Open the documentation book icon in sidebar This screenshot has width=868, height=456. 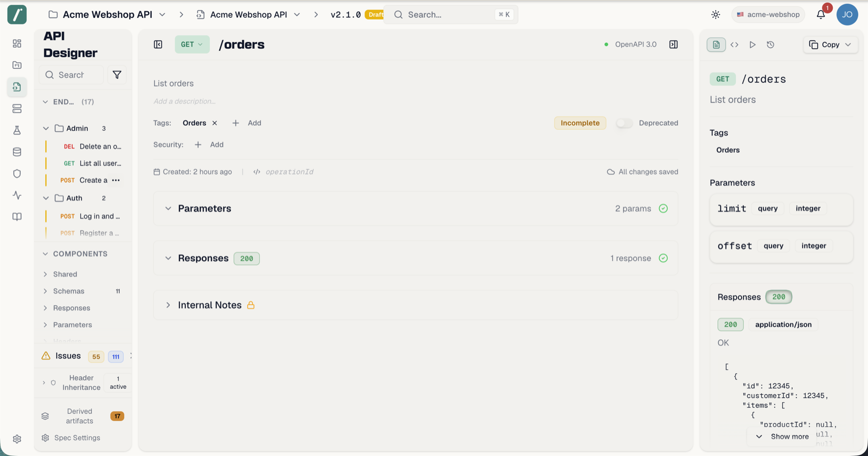pos(17,217)
